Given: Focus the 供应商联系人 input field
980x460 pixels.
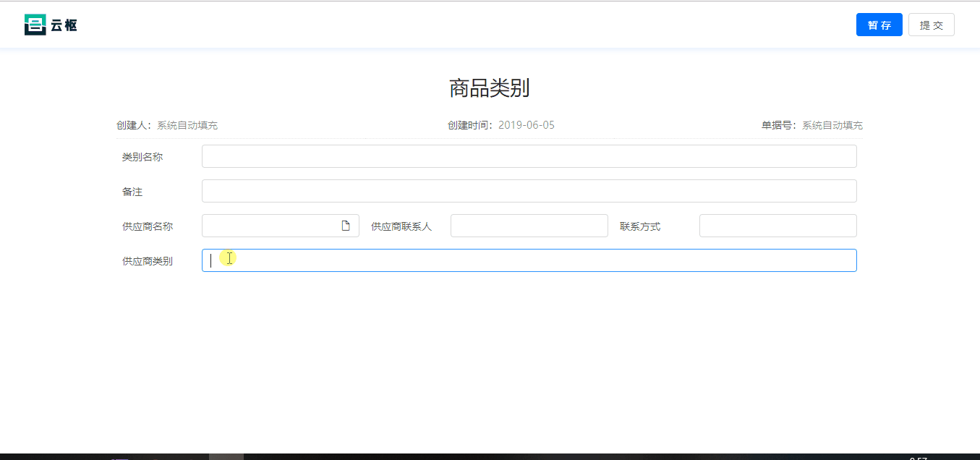Looking at the screenshot, I should click(529, 226).
